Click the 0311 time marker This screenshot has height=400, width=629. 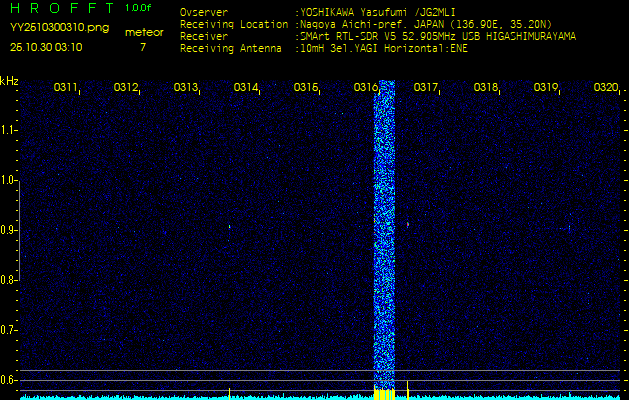click(x=66, y=88)
